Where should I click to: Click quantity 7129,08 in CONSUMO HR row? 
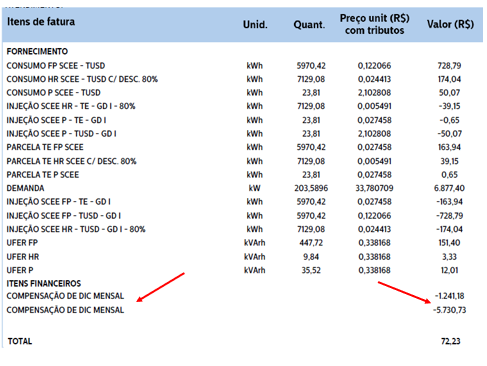[311, 79]
